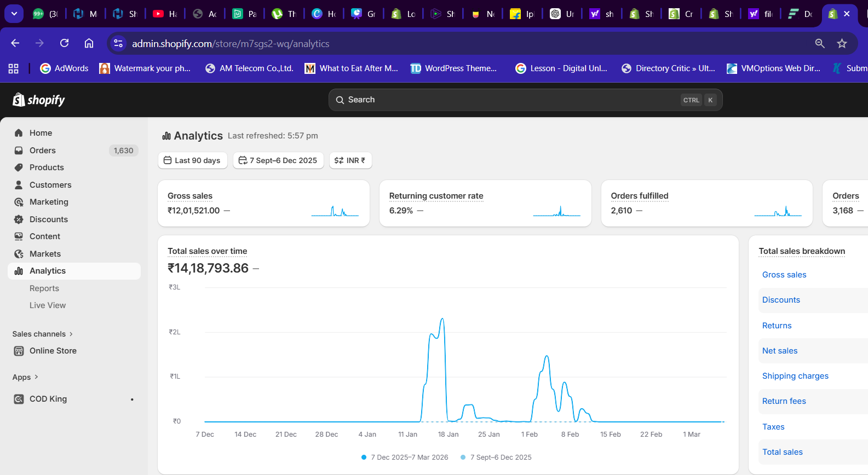This screenshot has height=475, width=868.
Task: Open the INR currency selector
Action: [x=350, y=160]
